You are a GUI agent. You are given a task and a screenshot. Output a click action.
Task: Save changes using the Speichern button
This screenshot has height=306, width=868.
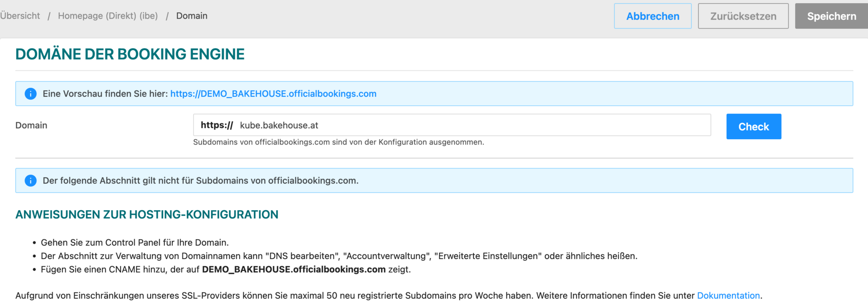click(x=831, y=16)
